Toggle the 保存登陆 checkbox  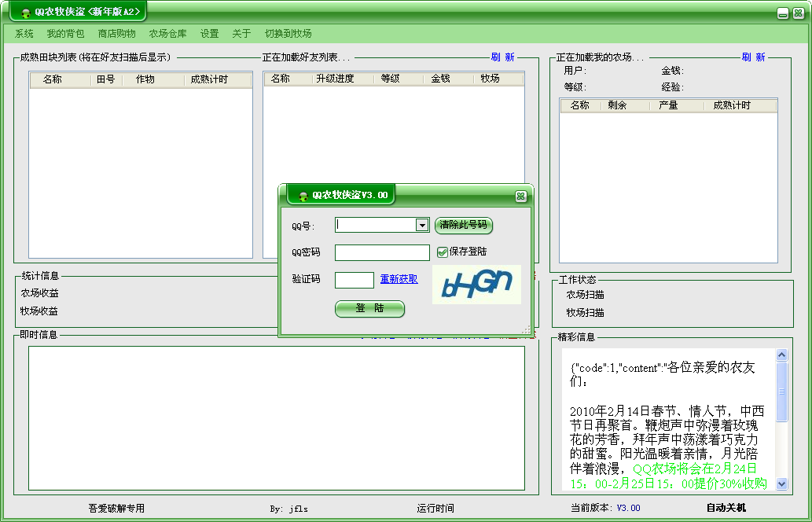click(443, 252)
